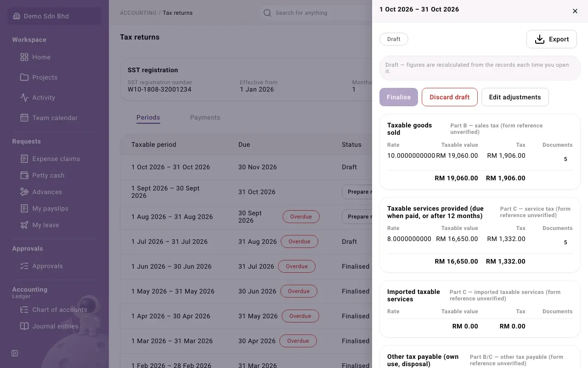Image resolution: width=588 pixels, height=368 pixels.
Task: Click the Chart of accounts tree icon
Action: 24,310
